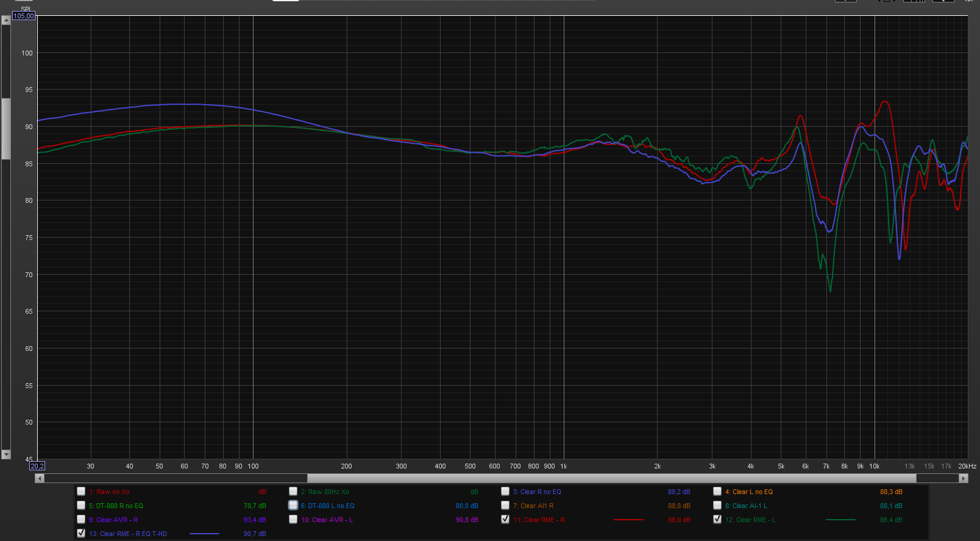Click the horizontal frequency scrollbar thumb
This screenshot has height=541, width=980.
click(612, 478)
